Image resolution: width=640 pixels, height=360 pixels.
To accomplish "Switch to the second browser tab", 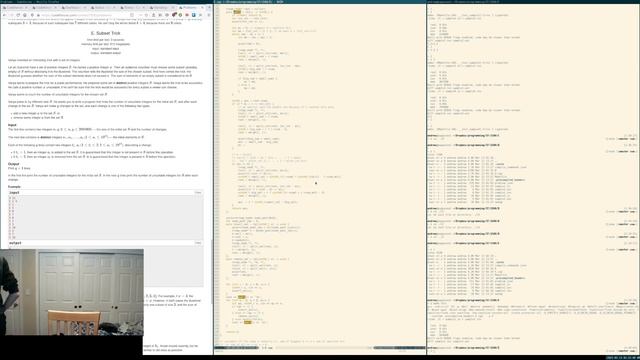I will [45, 7].
